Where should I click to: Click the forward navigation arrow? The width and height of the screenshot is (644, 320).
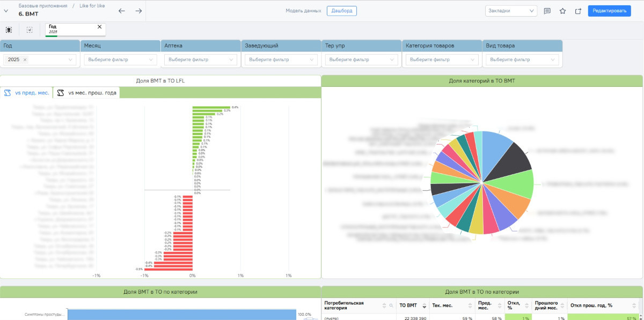pos(138,11)
